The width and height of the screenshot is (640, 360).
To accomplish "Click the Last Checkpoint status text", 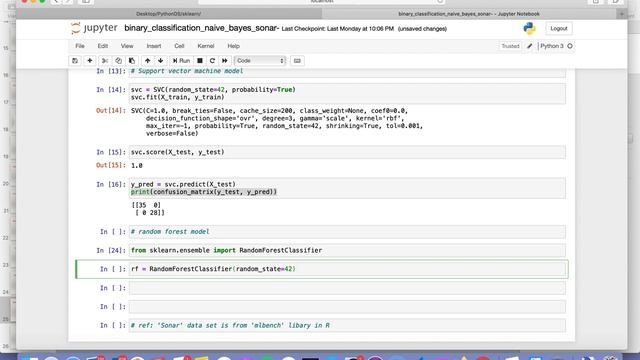I will click(x=338, y=29).
